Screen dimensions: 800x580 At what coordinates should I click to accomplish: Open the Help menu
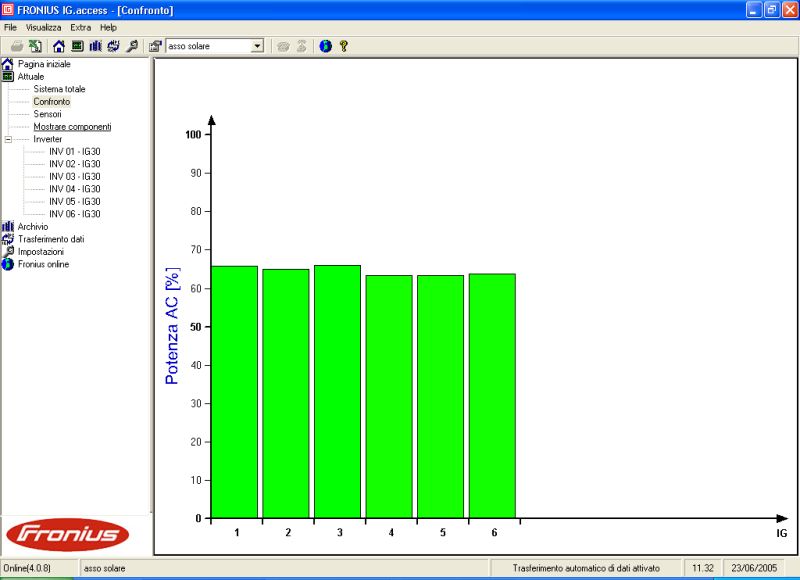(x=108, y=28)
